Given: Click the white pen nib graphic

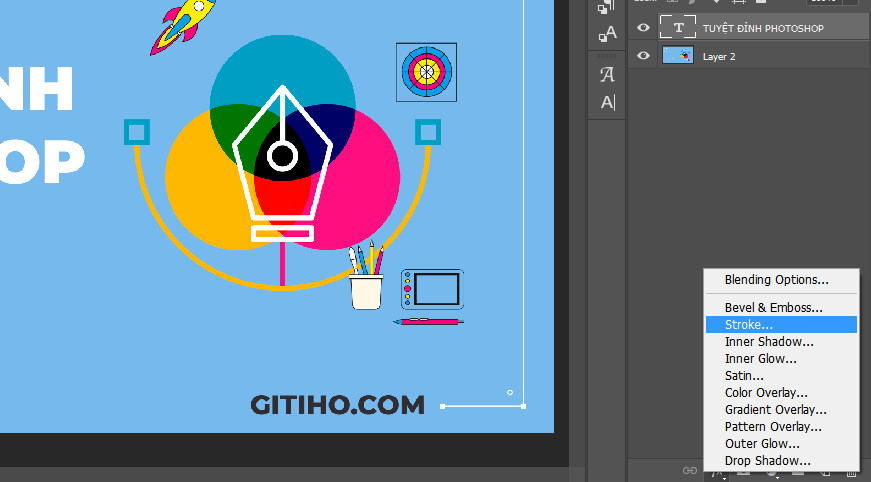Looking at the screenshot, I should [x=282, y=164].
